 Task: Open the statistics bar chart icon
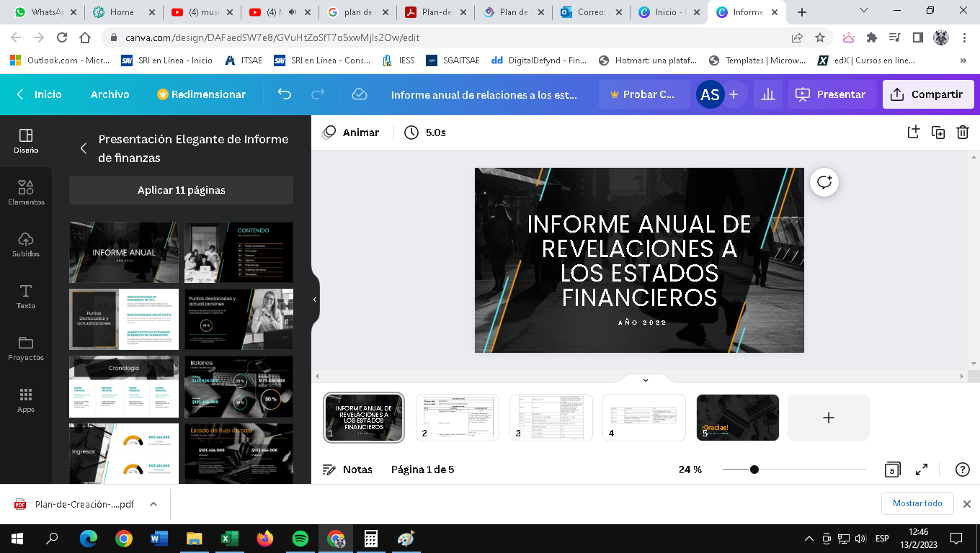click(768, 94)
